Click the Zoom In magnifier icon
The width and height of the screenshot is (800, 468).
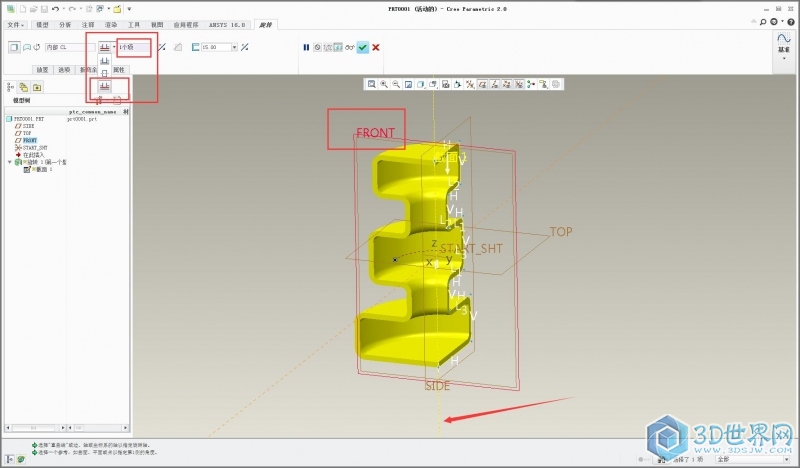[x=384, y=84]
